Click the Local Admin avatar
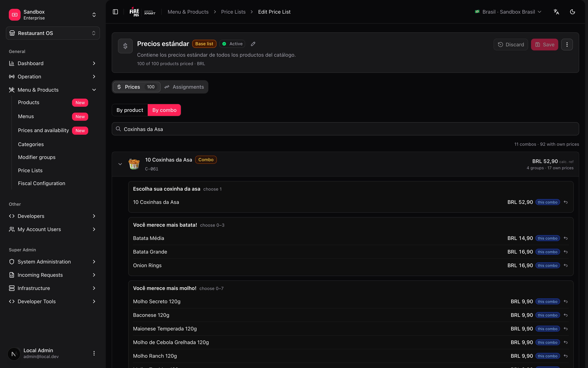The height and width of the screenshot is (368, 588). (x=14, y=354)
